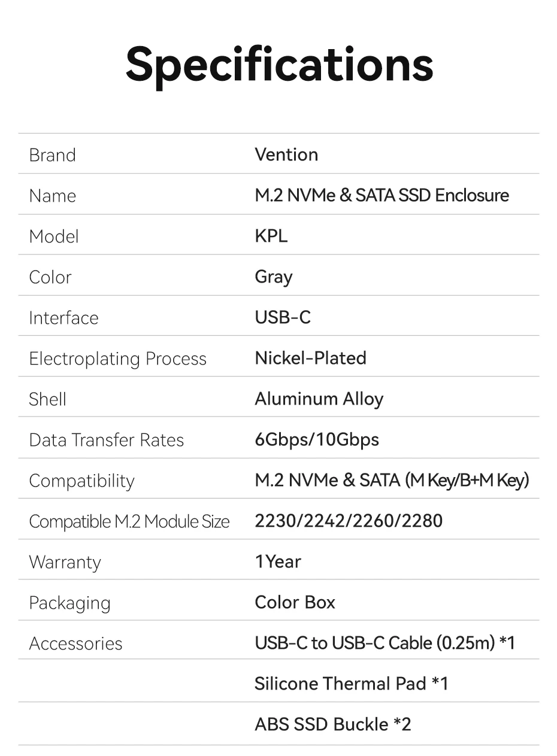This screenshot has width=557, height=756.
Task: Click the Accessories label
Action: point(75,643)
